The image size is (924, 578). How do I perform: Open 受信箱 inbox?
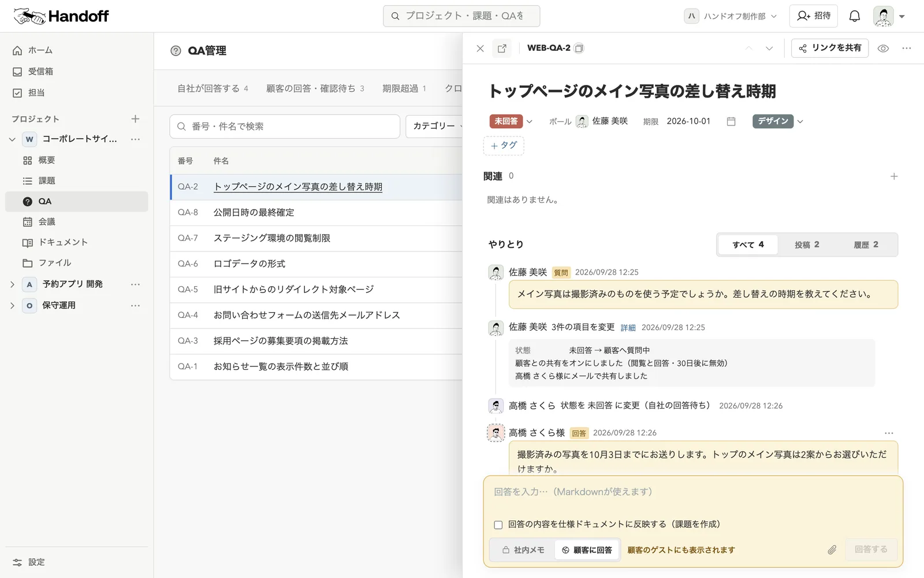pos(77,72)
